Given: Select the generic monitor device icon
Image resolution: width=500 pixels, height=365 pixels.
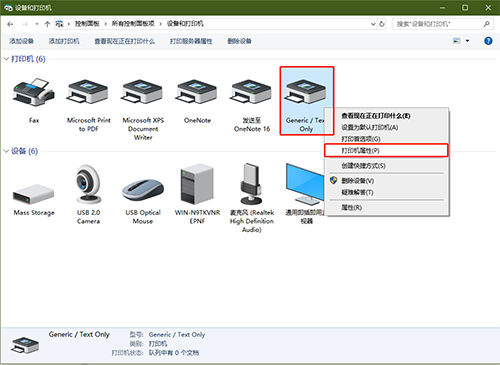Looking at the screenshot, I should pyautogui.click(x=304, y=184).
